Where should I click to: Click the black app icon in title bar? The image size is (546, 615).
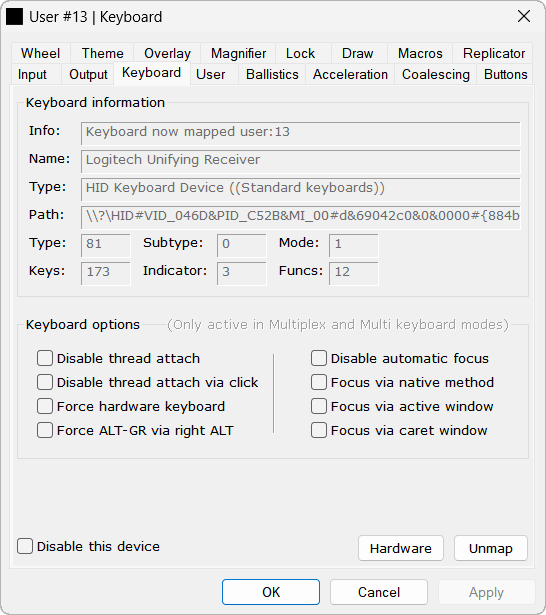[15, 17]
